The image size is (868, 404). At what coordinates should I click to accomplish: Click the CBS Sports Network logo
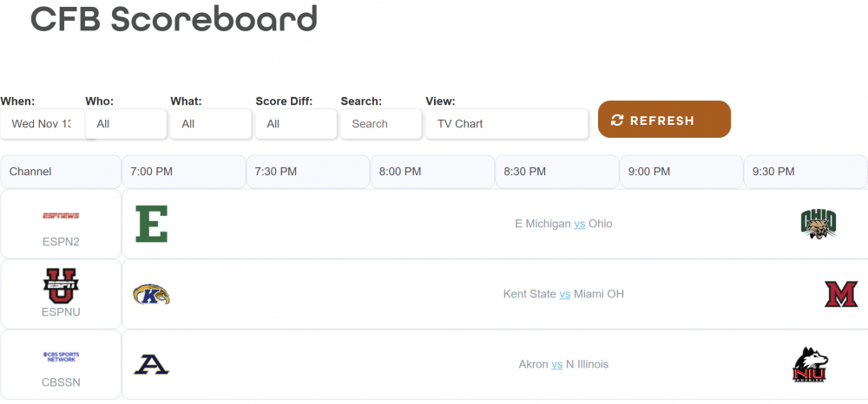[61, 356]
